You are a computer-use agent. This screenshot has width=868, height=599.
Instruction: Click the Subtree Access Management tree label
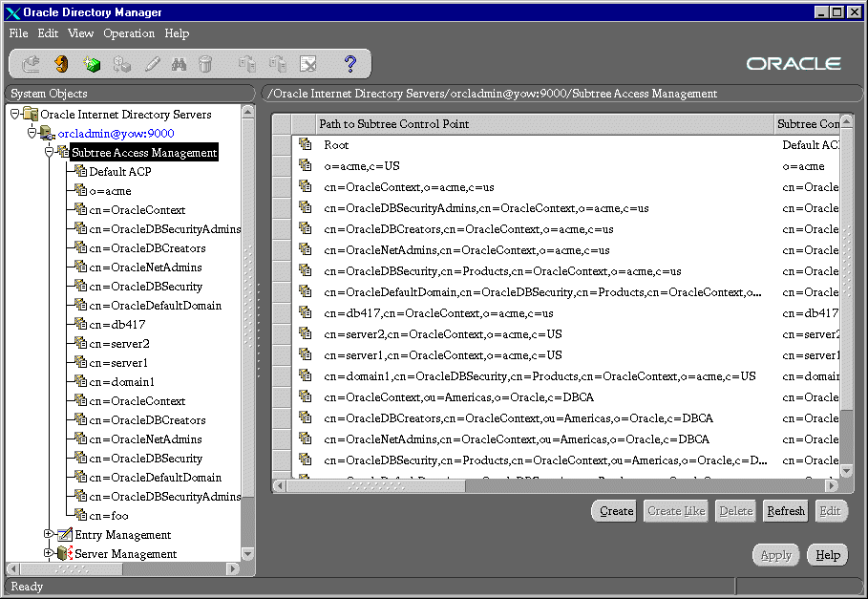[x=144, y=152]
